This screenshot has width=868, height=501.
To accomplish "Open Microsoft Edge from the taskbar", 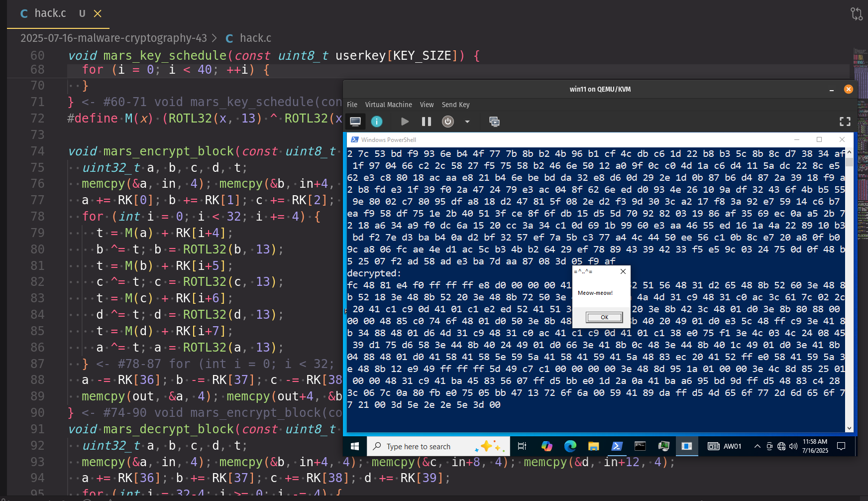I will tap(570, 446).
